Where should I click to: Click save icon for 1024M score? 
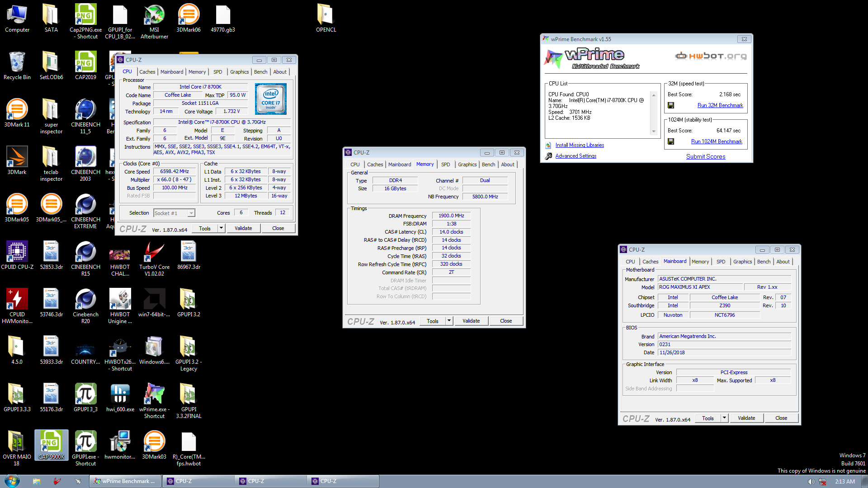671,141
